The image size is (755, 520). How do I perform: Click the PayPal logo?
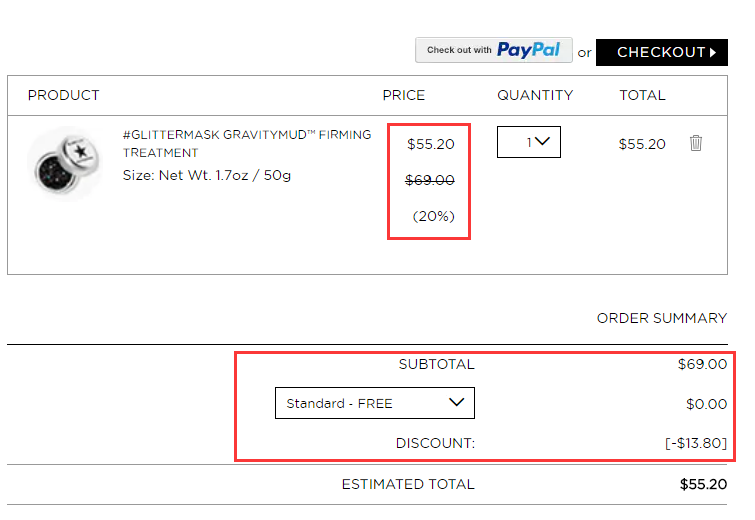click(x=528, y=50)
